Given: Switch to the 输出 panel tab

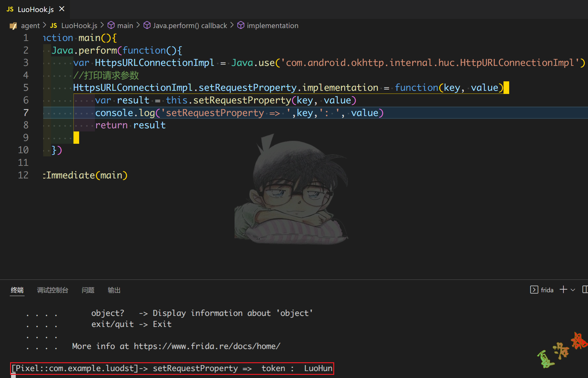Looking at the screenshot, I should coord(114,290).
